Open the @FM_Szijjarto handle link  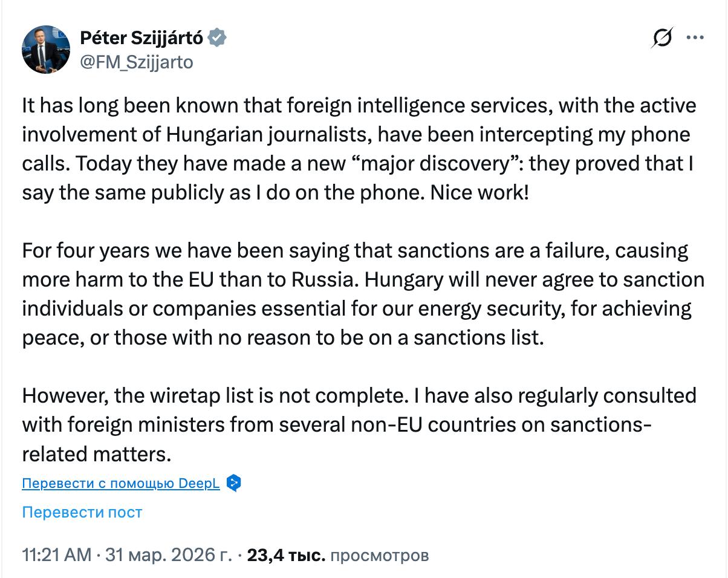136,62
